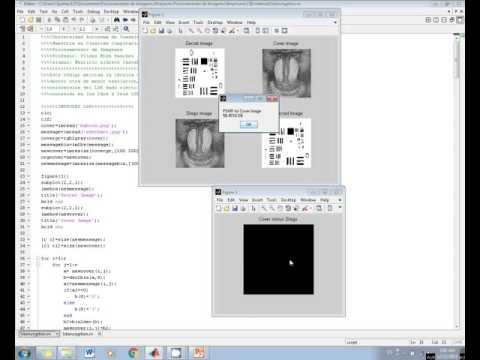The width and height of the screenshot is (480, 360).
Task: Click Open icon in Figure 3 toolbar
Action: pyautogui.click(x=227, y=208)
